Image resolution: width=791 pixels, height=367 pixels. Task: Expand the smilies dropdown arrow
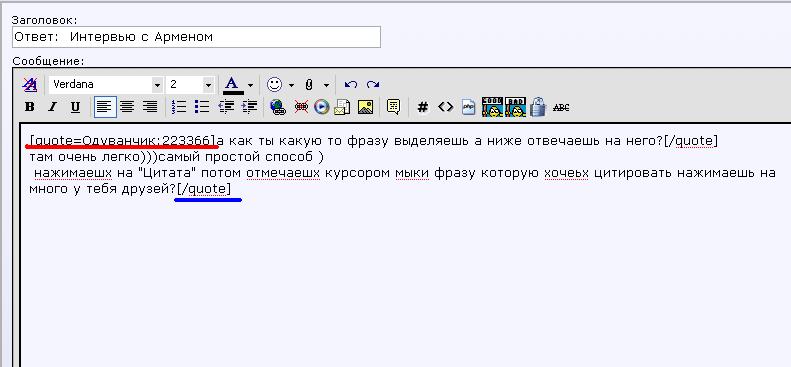(x=291, y=85)
